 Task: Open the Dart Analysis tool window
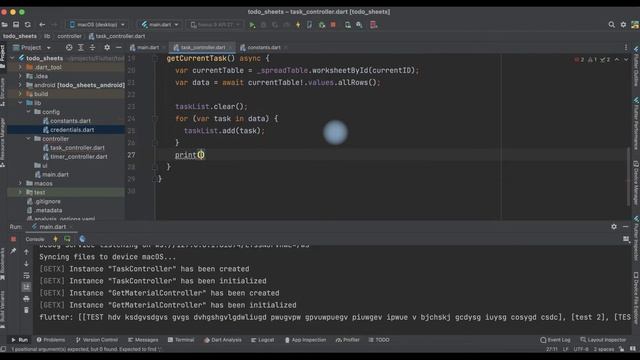click(223, 340)
